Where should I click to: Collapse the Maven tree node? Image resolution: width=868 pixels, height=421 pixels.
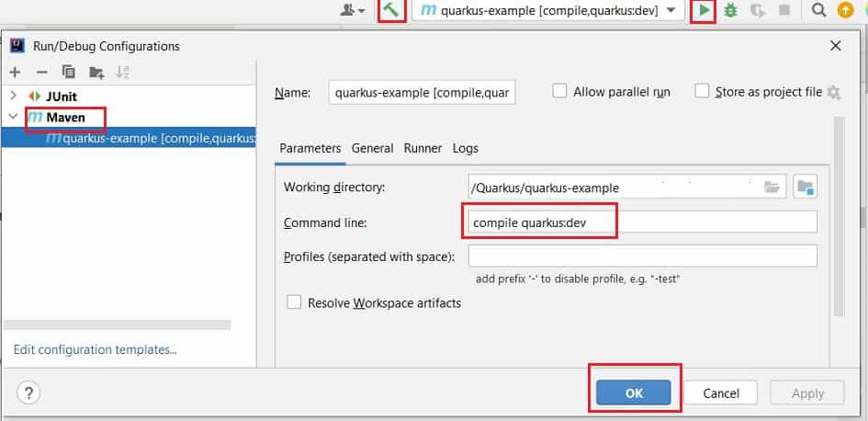pyautogui.click(x=13, y=118)
